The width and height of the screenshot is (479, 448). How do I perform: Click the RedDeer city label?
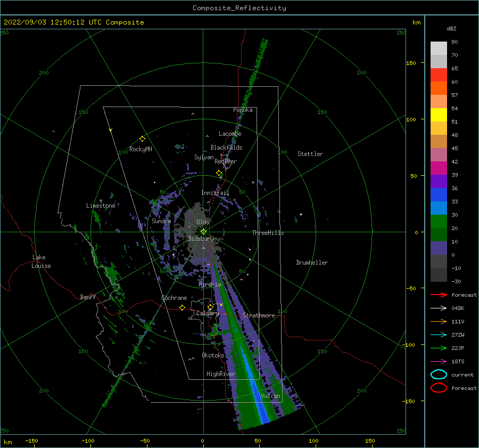coord(226,161)
